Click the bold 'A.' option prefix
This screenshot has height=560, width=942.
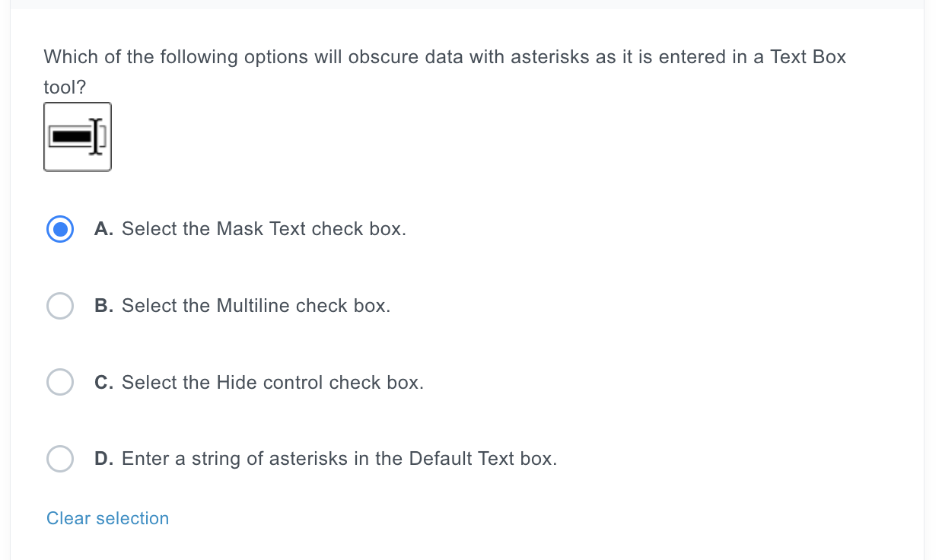(103, 228)
